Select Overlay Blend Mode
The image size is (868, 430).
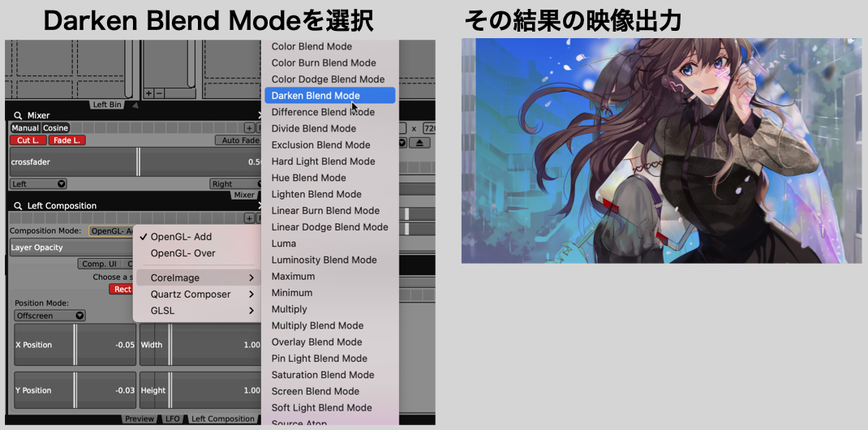coord(330,342)
